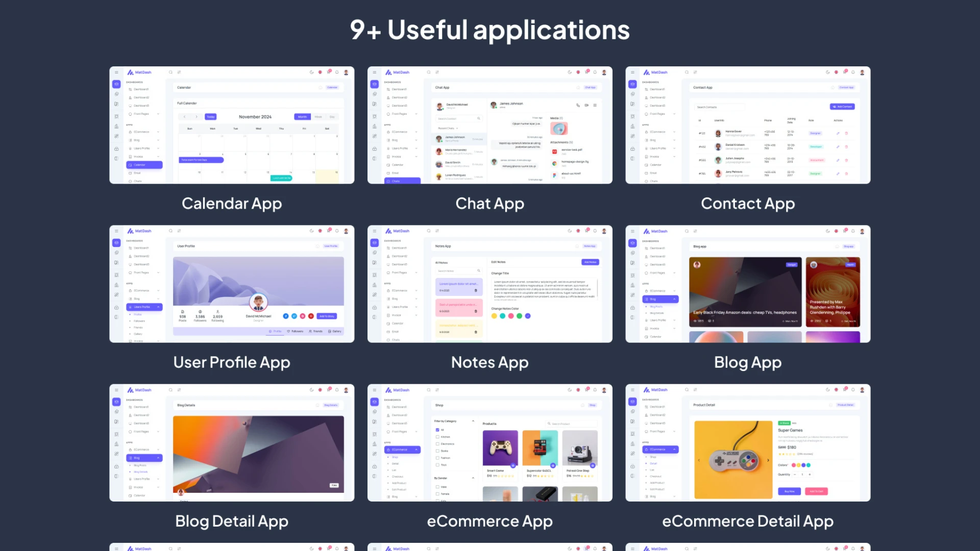The width and height of the screenshot is (980, 551).
Task: Click the hamburger menu in Blog App preview
Action: click(x=632, y=231)
